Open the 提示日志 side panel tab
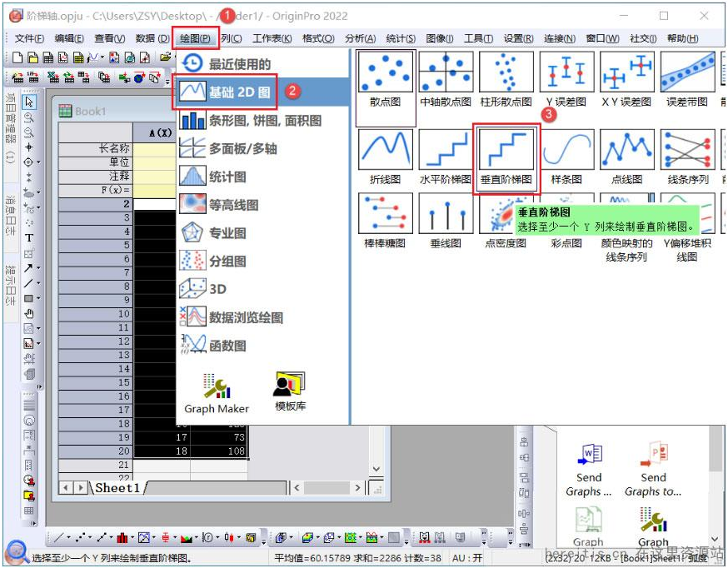Image resolution: width=728 pixels, height=568 pixels. click(x=10, y=285)
